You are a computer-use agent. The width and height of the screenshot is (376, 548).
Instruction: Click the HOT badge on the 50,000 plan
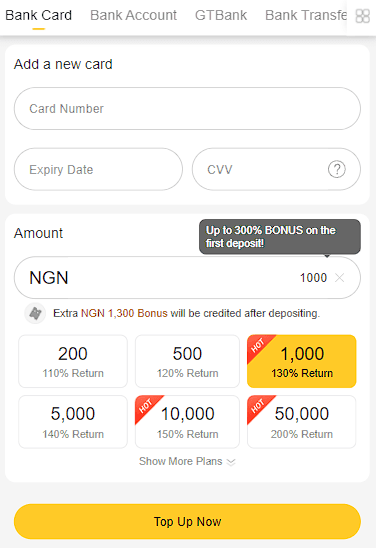coord(258,406)
